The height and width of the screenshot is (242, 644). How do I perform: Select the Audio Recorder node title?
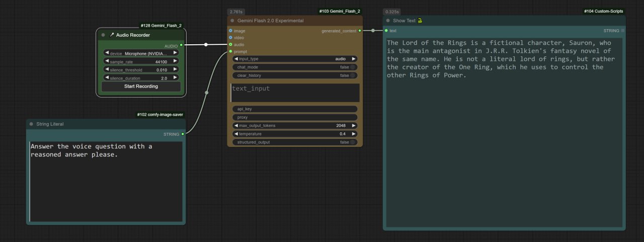click(x=133, y=35)
